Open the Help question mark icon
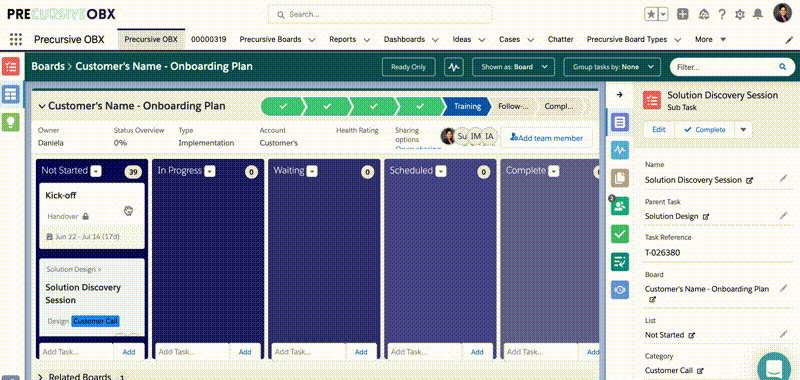Viewport: 800px width, 380px height. 722,14
